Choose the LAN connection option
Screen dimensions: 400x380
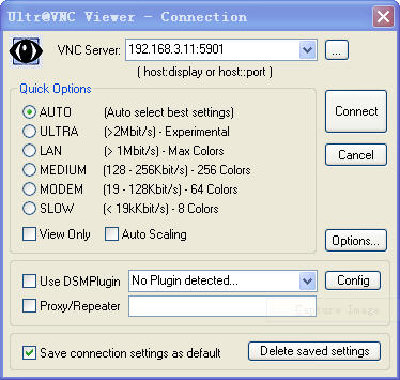pyautogui.click(x=29, y=151)
